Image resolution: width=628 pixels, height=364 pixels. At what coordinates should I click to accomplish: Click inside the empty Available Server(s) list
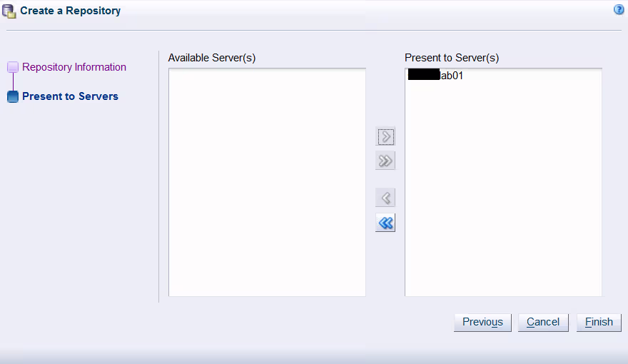(267, 182)
